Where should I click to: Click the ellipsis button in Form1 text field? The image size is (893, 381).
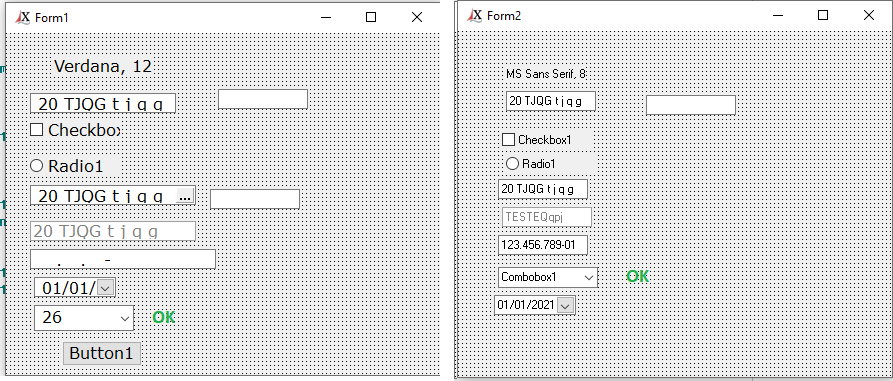pos(185,195)
